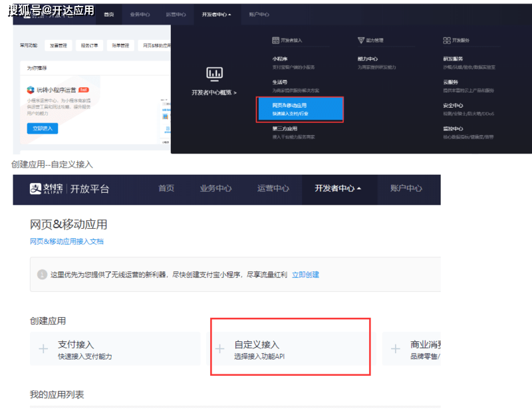The image size is (532, 409).
Task: Click the 开发者中心概览 monitor chart icon
Action: 214,74
